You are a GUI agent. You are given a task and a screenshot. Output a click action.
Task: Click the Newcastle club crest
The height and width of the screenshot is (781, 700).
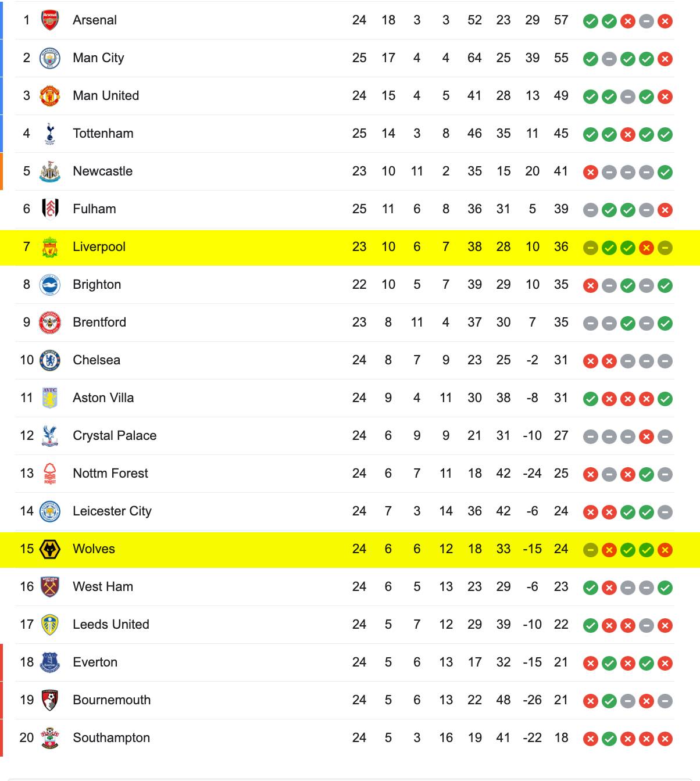(50, 171)
